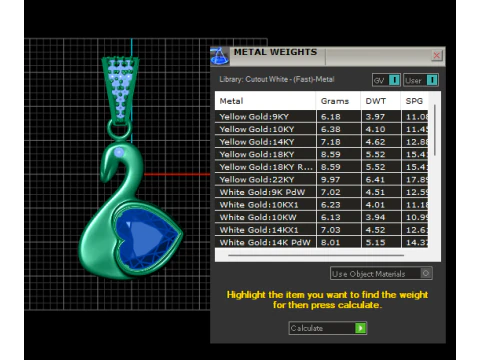Click grams value 7.18 for 14KY
This screenshot has width=480, height=360.
[x=331, y=142]
